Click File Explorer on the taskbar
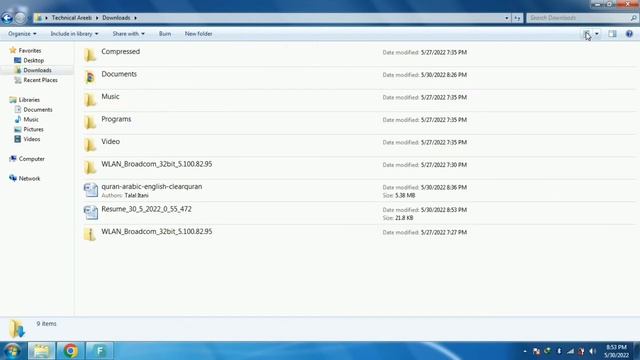This screenshot has height=360, width=640. tap(41, 351)
